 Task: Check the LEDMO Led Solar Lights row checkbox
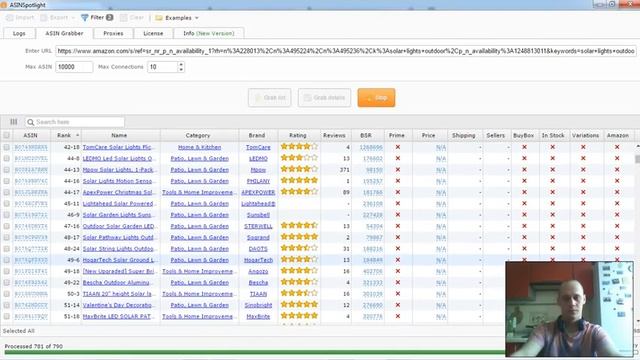coord(7,158)
